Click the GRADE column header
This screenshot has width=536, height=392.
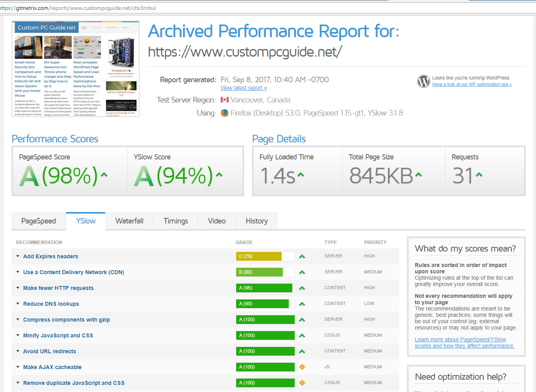[x=244, y=242]
